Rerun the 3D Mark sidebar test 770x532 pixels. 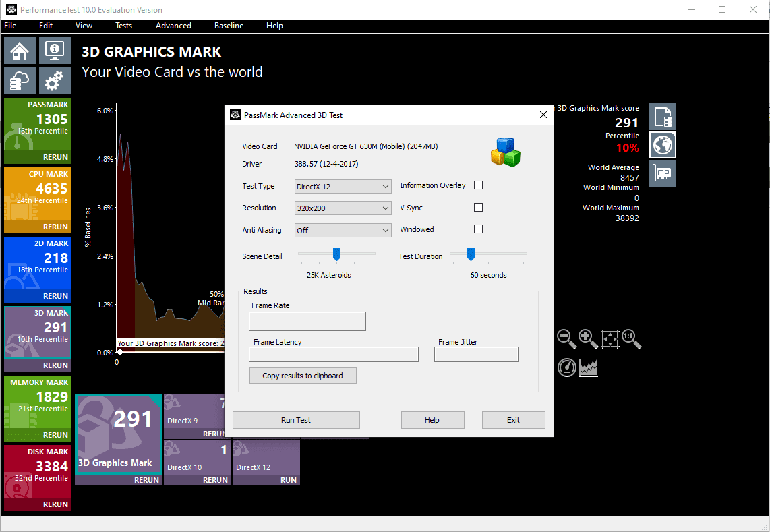pos(55,365)
